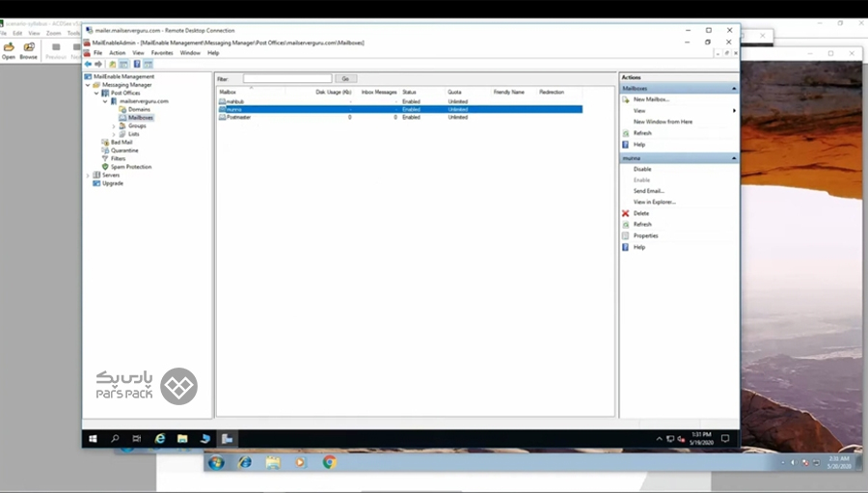Viewport: 868px width, 493px height.
Task: Click Disable for the munna mailbox
Action: coord(642,169)
